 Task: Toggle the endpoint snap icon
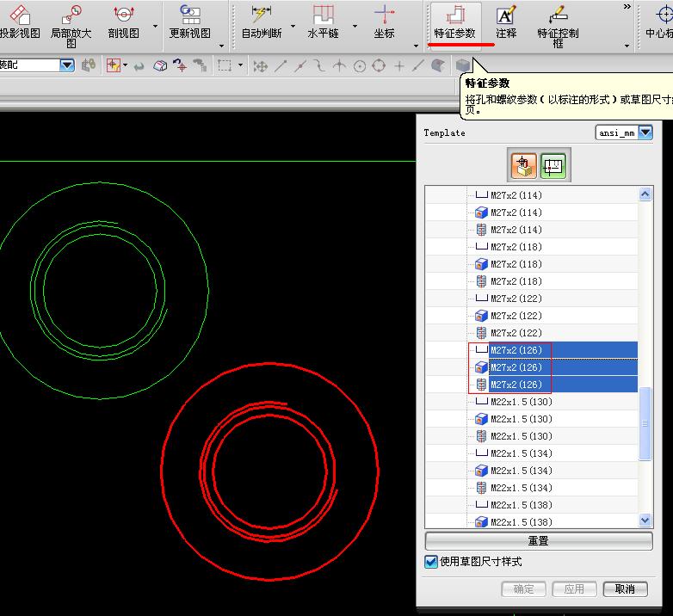[x=281, y=65]
